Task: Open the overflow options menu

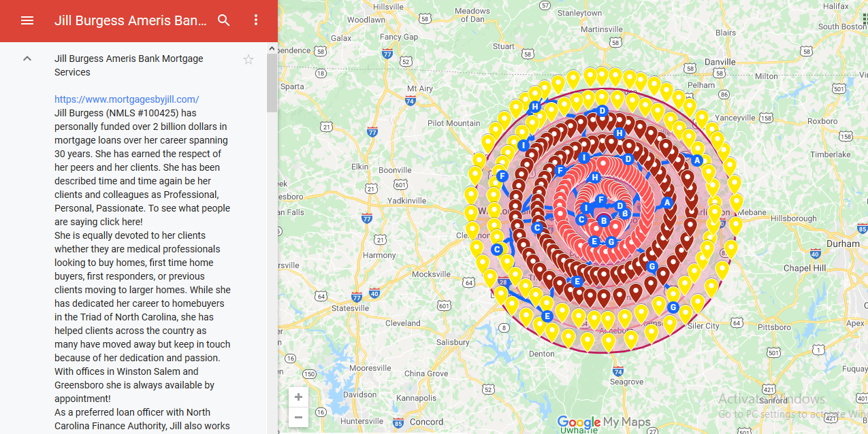Action: pyautogui.click(x=255, y=20)
